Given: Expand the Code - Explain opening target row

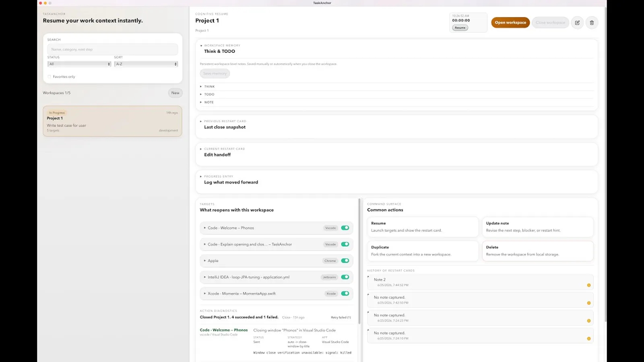Looking at the screenshot, I should (205, 244).
